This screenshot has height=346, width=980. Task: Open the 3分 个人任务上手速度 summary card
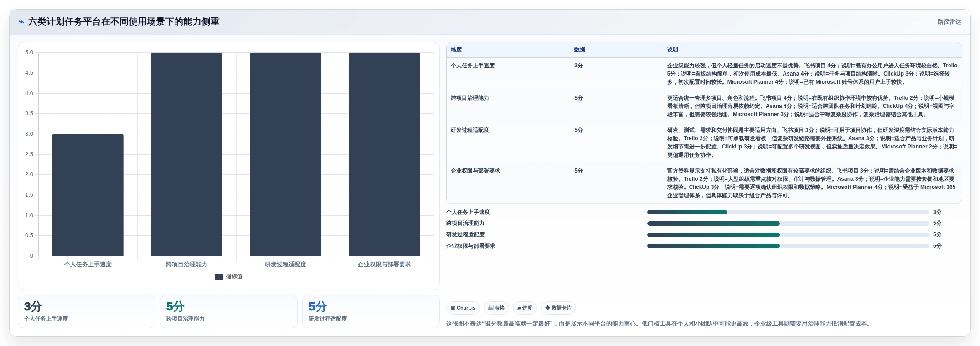tap(87, 311)
